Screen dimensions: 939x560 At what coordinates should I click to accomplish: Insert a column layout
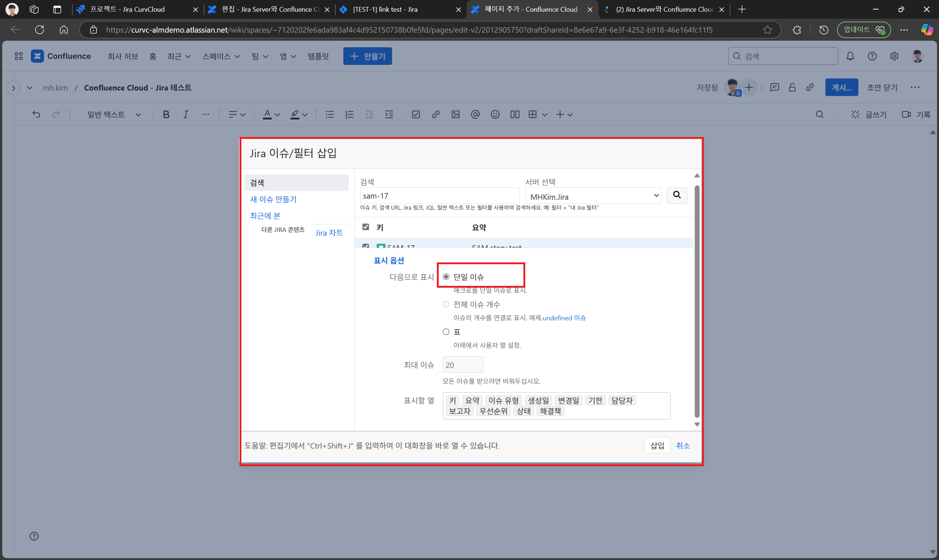[515, 114]
